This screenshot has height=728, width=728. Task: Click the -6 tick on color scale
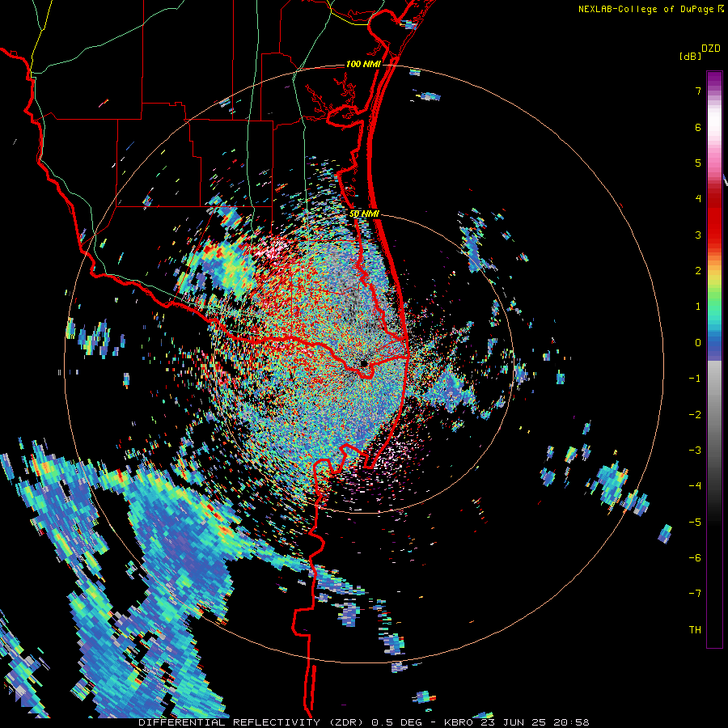click(695, 558)
